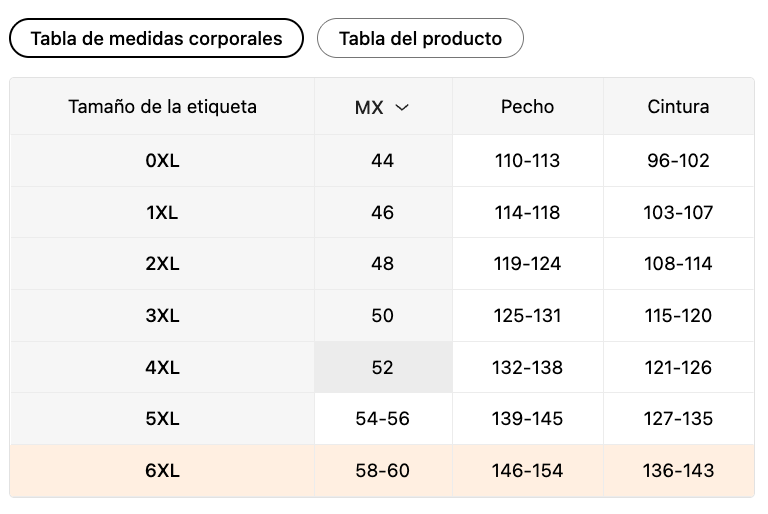Viewport: 768px width, 514px height.
Task: Click the 4XL size row label
Action: [x=162, y=367]
